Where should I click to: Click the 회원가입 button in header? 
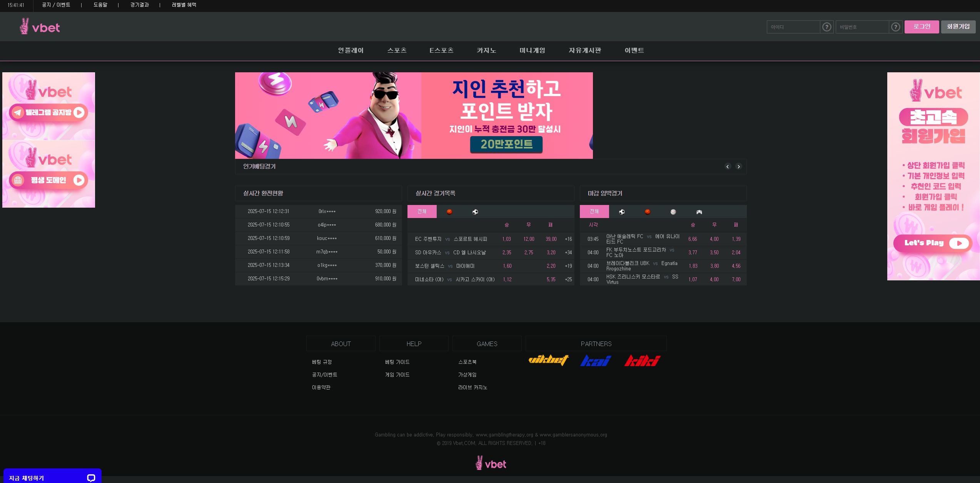pos(958,27)
